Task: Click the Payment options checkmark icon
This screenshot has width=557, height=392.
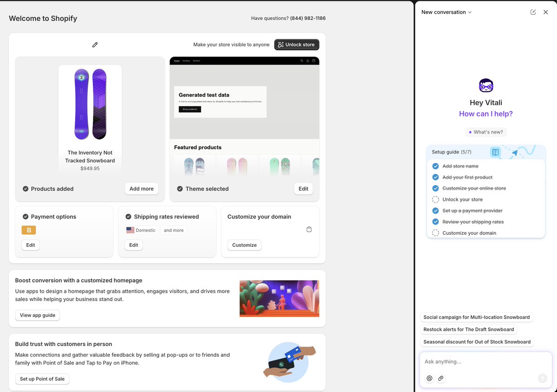Action: [x=25, y=217]
